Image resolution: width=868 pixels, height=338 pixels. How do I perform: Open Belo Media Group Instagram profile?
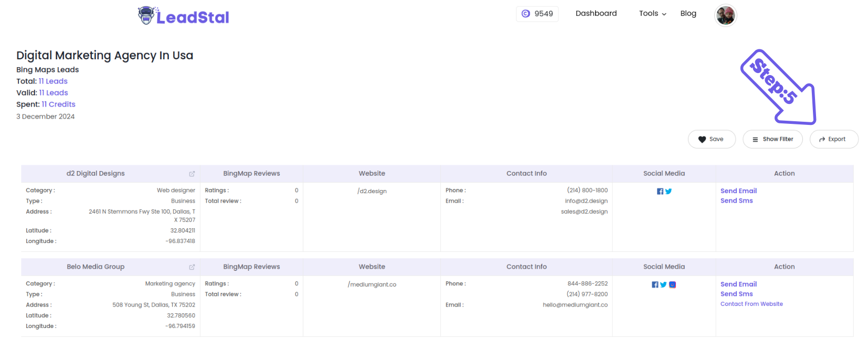pos(672,285)
